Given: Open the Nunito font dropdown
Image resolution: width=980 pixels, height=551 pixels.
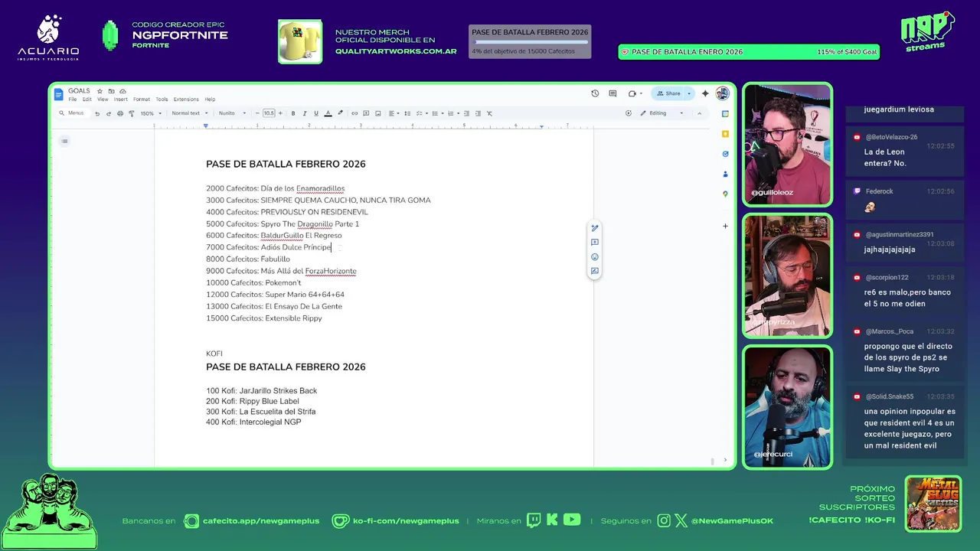Looking at the screenshot, I should coord(233,113).
